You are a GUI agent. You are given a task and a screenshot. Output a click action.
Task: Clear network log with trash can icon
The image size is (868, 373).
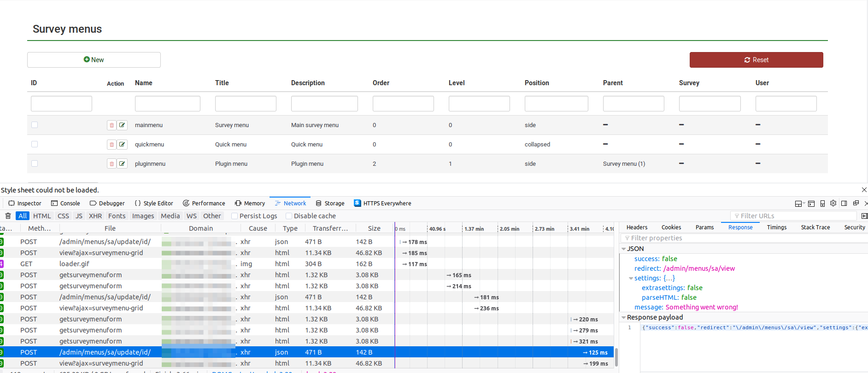click(x=8, y=216)
